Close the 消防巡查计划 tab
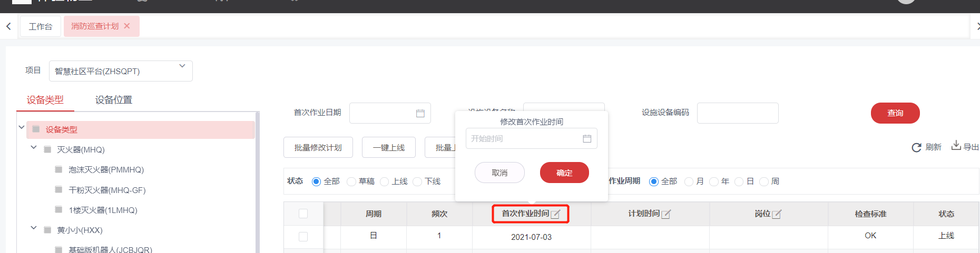Screen dimensions: 980x253 (127, 26)
